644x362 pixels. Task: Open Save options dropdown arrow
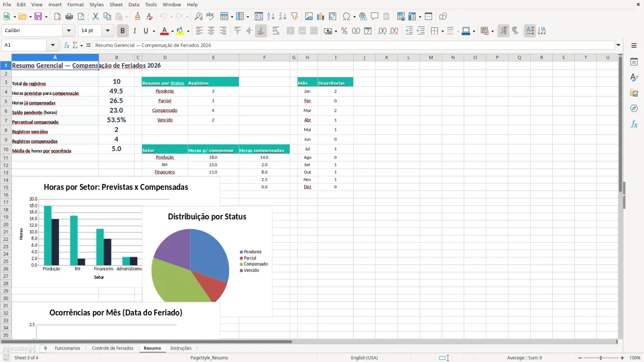tap(46, 17)
